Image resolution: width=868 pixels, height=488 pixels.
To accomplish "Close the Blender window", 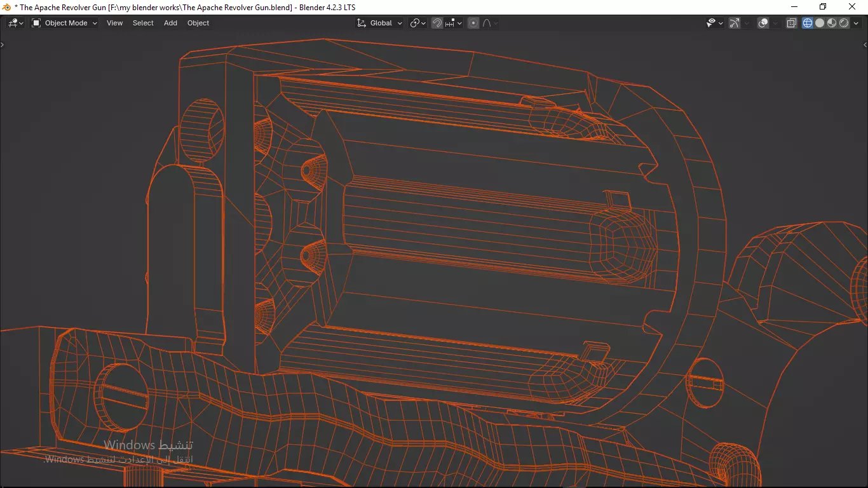I will (853, 7).
